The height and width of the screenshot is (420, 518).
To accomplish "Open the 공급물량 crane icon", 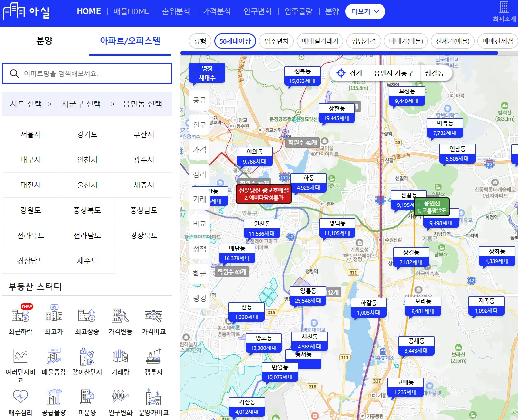I will tap(54, 397).
